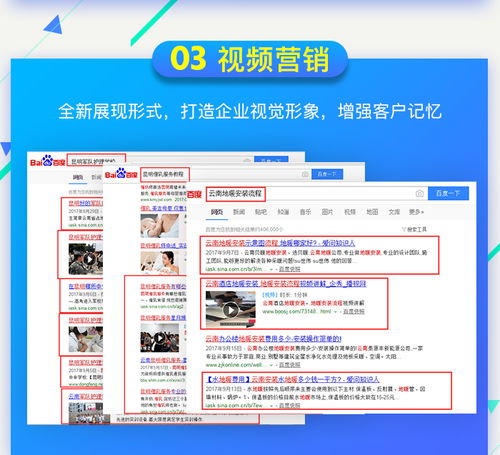Switch to 知道 tab in front window
The image size is (500, 455).
point(283,212)
